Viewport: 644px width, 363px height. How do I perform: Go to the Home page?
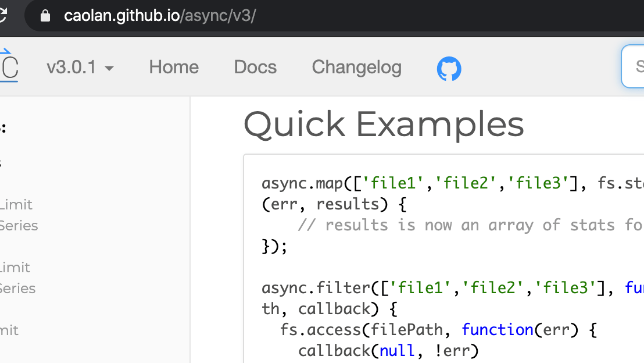174,67
